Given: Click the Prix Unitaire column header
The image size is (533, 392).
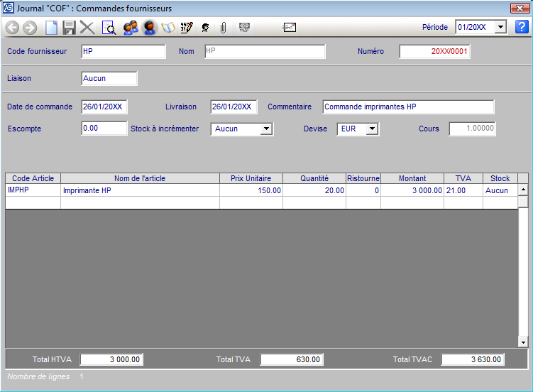Looking at the screenshot, I should (x=251, y=178).
